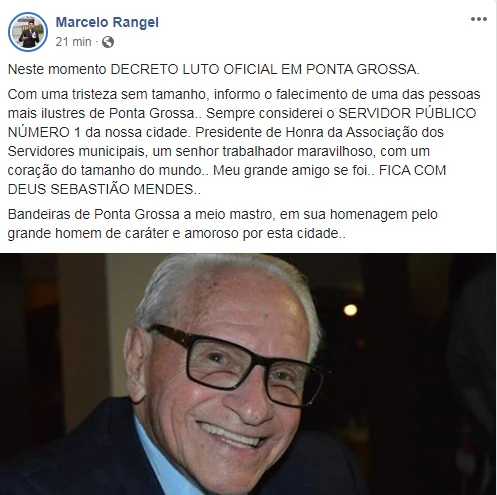
Task: Click the "SERVIDOR PÚBLICO" words in the post
Action: 407,113
